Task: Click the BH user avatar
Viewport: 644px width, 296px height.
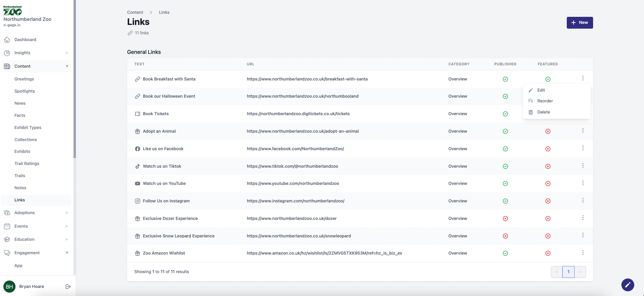Action: 9,287
